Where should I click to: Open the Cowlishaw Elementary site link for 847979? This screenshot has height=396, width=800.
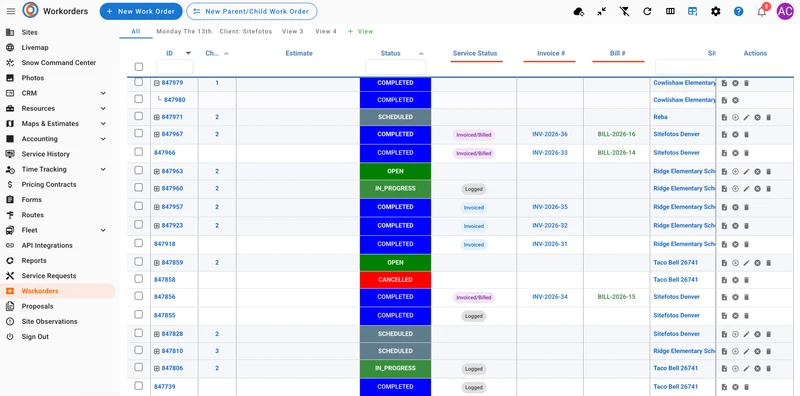tap(685, 83)
